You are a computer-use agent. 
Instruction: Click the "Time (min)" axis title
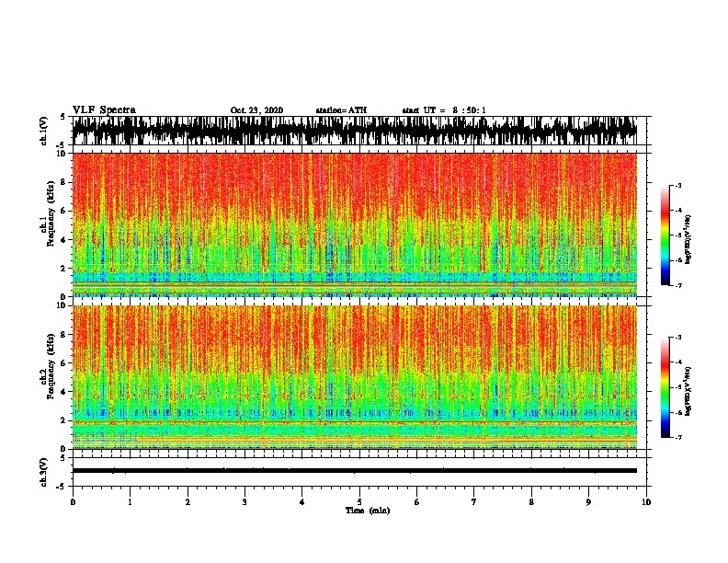click(368, 511)
